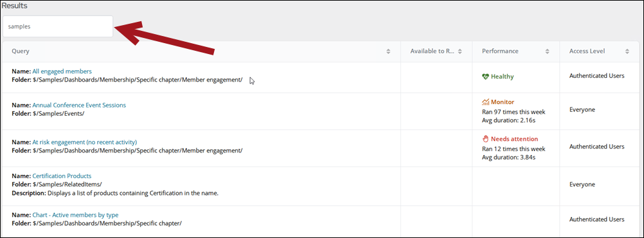This screenshot has height=238, width=644.
Task: Sort by Available to R... column arrows
Action: (460, 51)
